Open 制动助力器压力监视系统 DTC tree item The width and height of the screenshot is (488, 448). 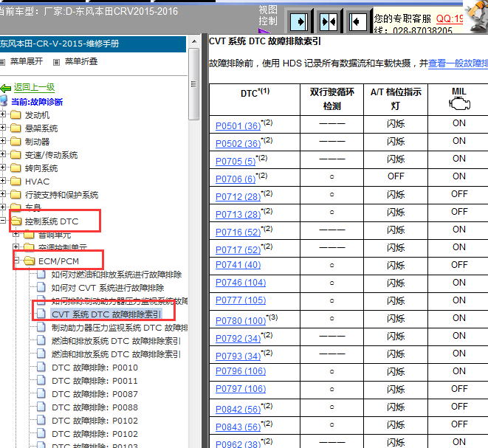120,328
